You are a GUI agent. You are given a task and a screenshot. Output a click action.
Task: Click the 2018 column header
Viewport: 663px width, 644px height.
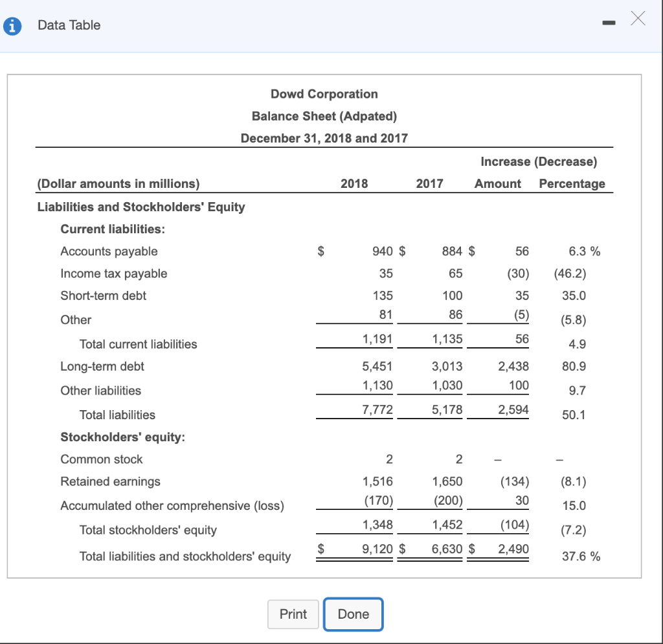tap(354, 183)
